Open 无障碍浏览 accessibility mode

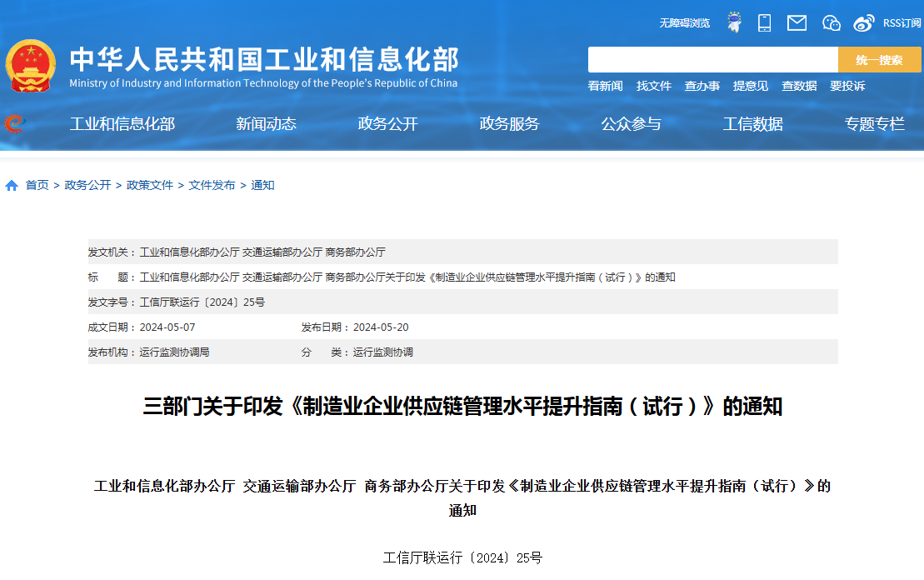684,23
